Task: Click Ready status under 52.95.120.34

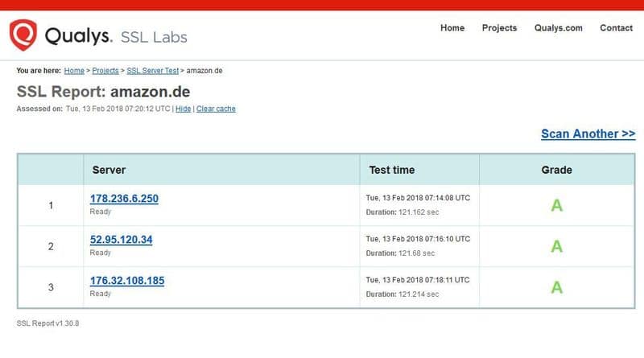Action: coord(100,253)
